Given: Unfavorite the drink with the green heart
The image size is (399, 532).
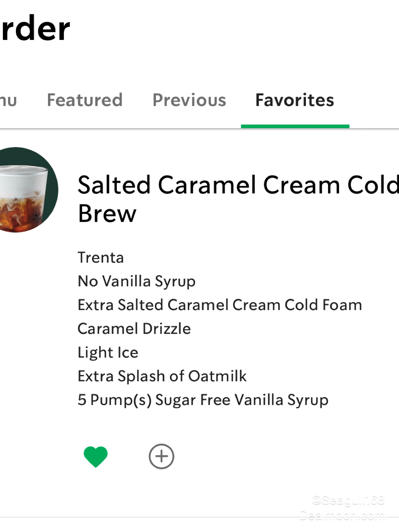Looking at the screenshot, I should point(96,457).
